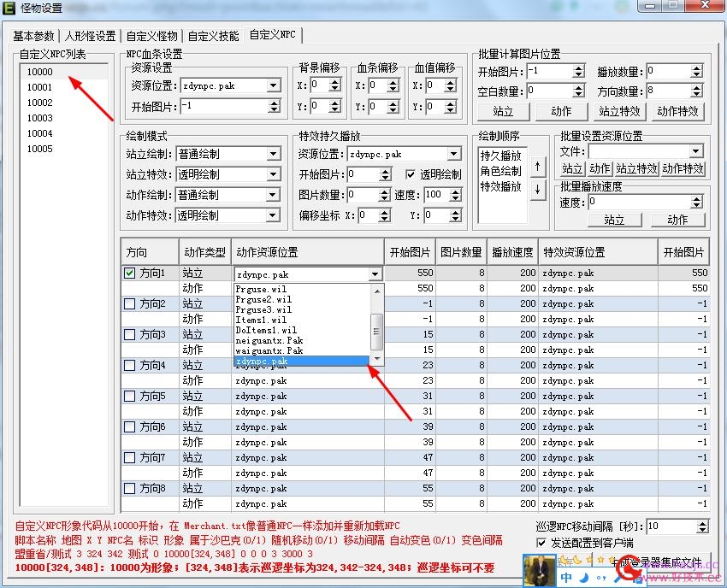Click the 空白数量 stepper
Image resolution: width=727 pixels, height=588 pixels.
578,91
